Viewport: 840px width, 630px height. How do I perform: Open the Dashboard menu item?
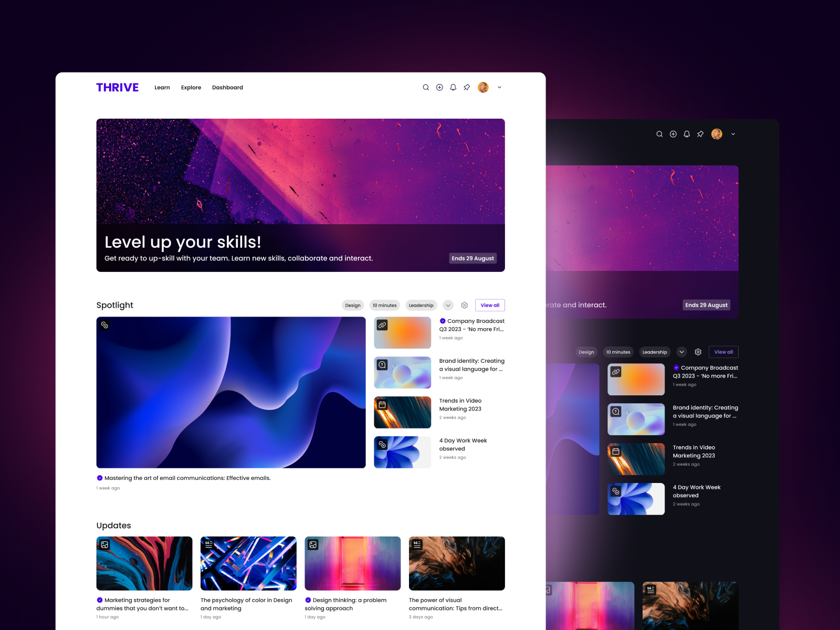pos(227,87)
